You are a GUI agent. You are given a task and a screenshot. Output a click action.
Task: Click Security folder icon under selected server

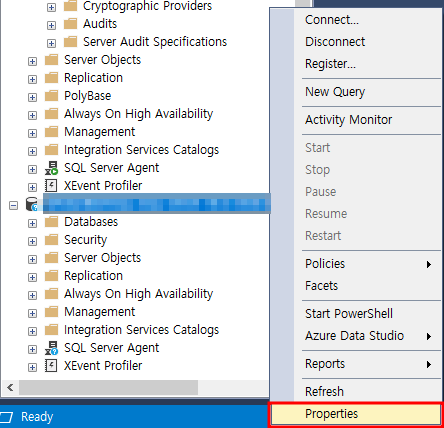[51, 239]
